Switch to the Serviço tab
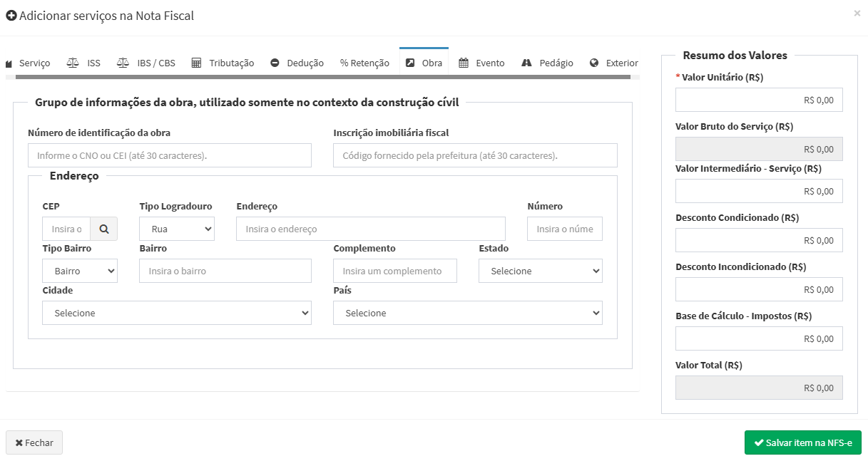 29,63
